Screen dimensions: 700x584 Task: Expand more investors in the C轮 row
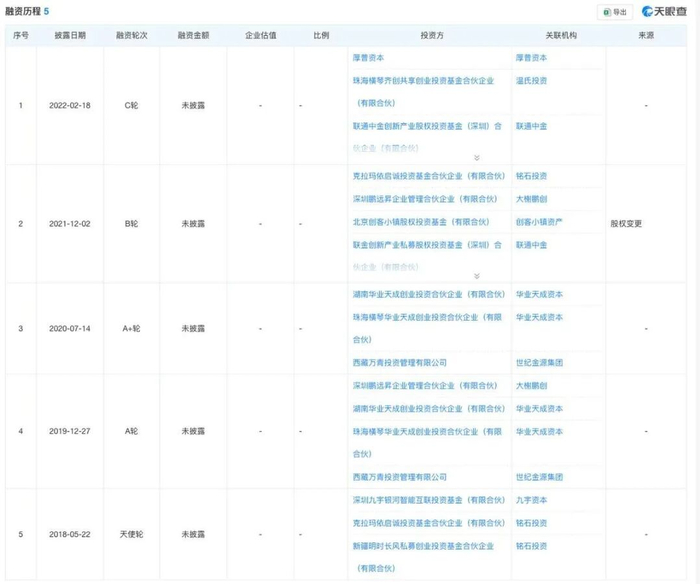click(477, 158)
